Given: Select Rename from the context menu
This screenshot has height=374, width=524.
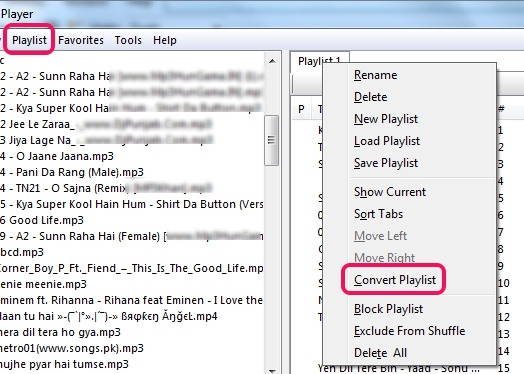Looking at the screenshot, I should tap(376, 75).
